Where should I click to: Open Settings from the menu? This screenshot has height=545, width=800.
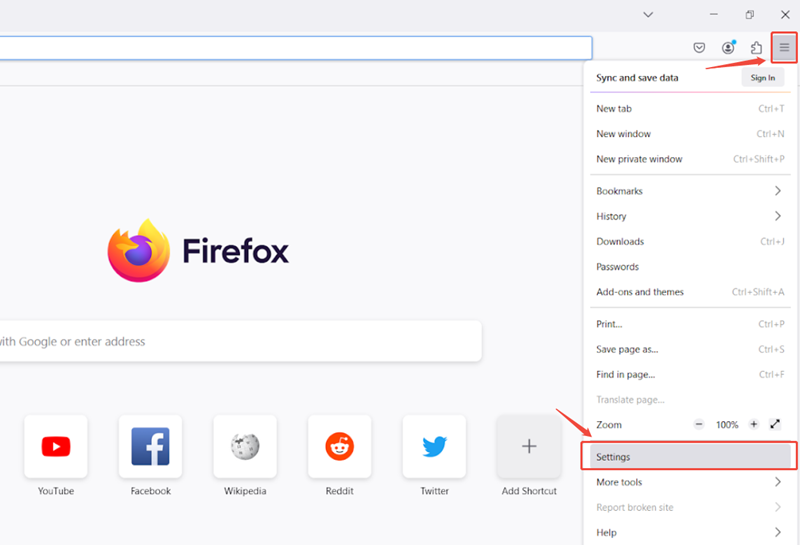690,457
